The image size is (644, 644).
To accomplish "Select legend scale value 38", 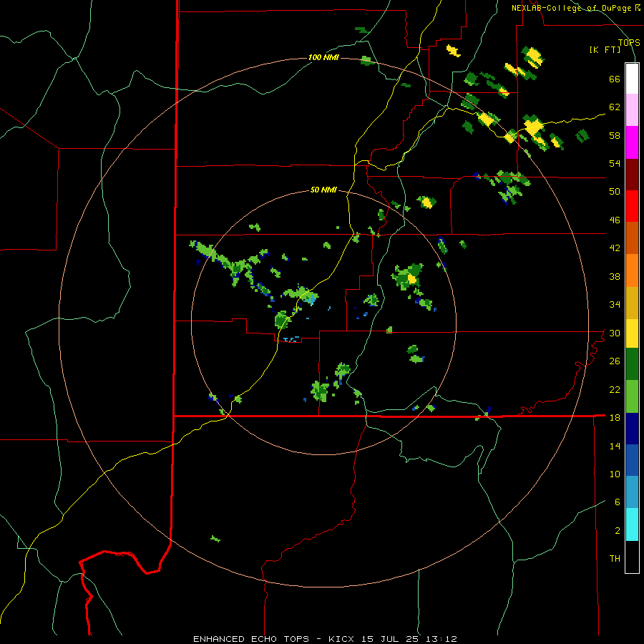I will [615, 276].
